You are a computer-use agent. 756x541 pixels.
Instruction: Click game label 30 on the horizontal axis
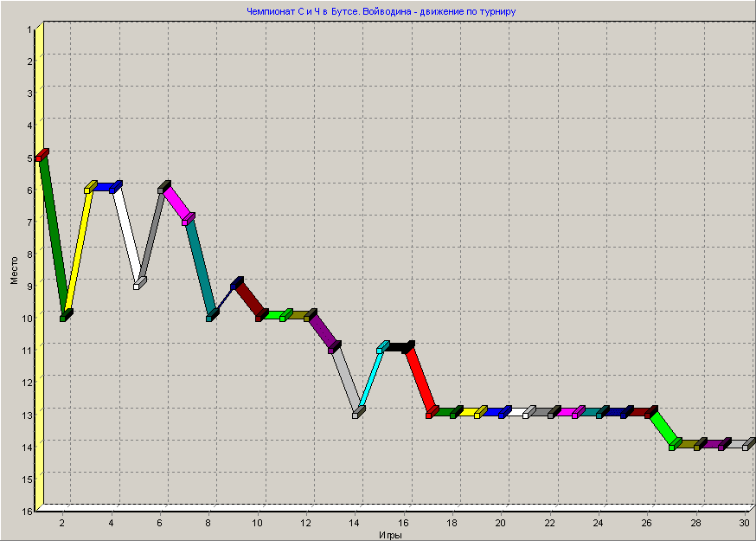tap(745, 523)
